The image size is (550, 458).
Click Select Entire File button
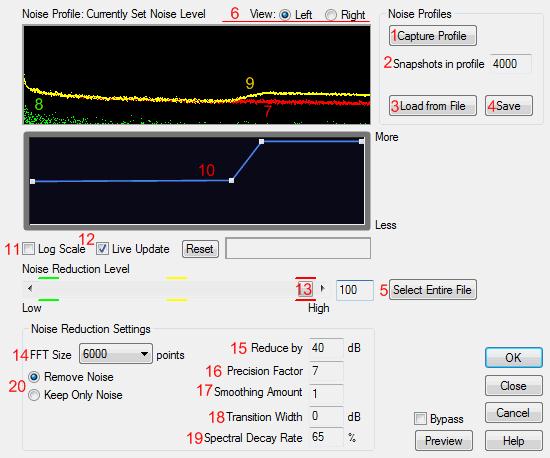(432, 290)
